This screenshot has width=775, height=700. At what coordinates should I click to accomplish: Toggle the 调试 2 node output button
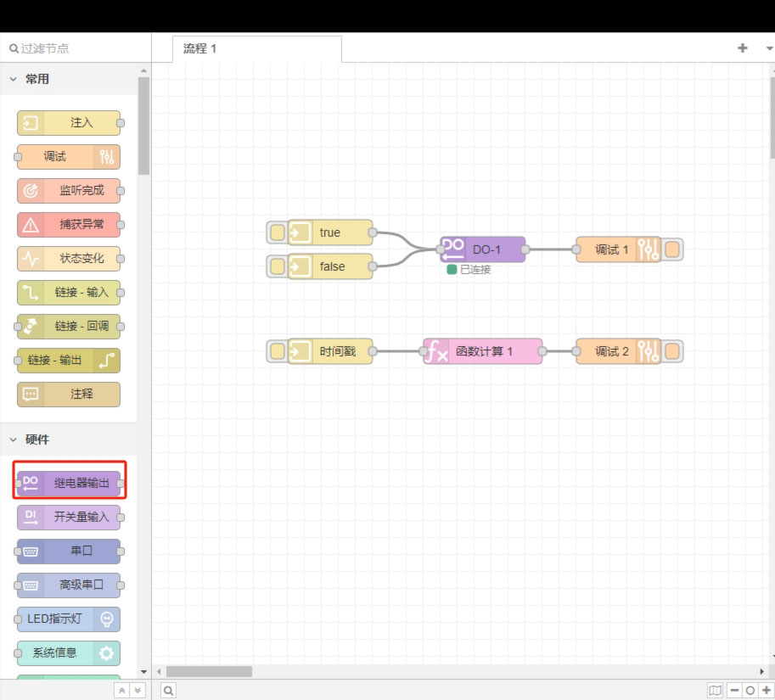pos(672,351)
